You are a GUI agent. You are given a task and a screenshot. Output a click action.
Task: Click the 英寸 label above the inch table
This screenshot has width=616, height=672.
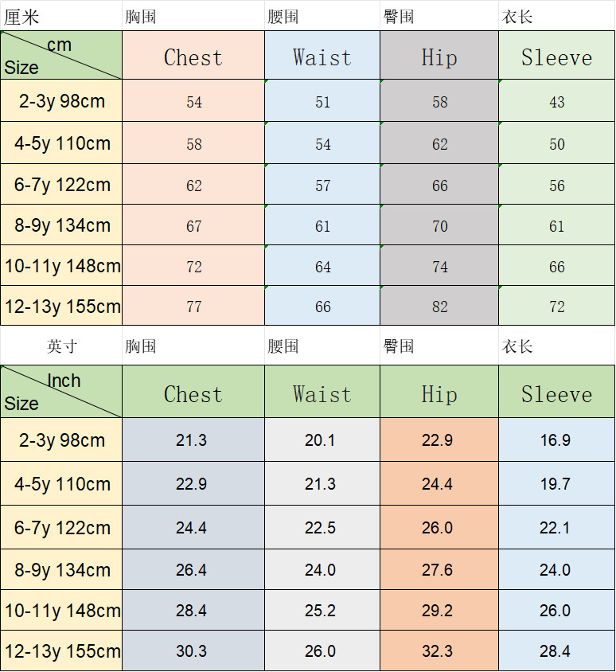pyautogui.click(x=62, y=346)
